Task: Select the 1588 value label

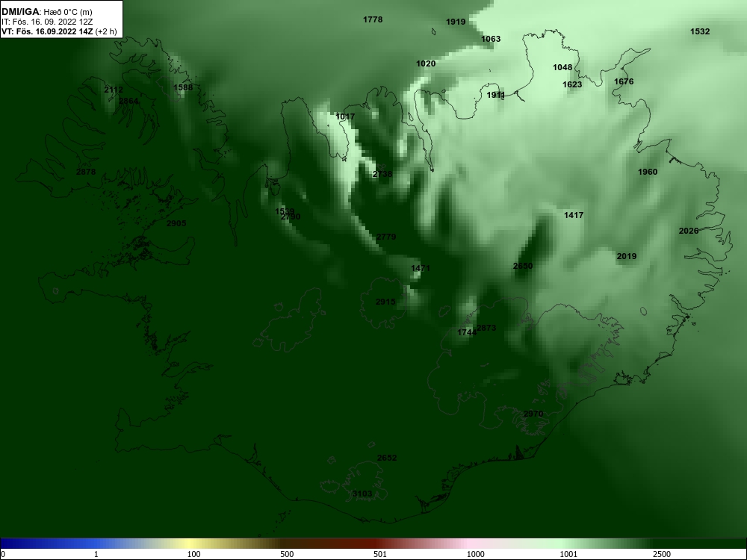Action: [183, 87]
